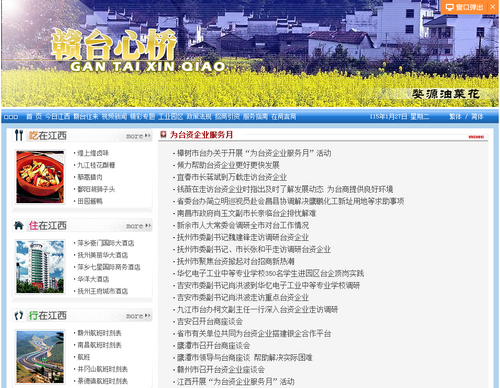The image size is (500, 388).
Task: Click the fork and knife icon beside 吃在江西
Action: [x=19, y=135]
